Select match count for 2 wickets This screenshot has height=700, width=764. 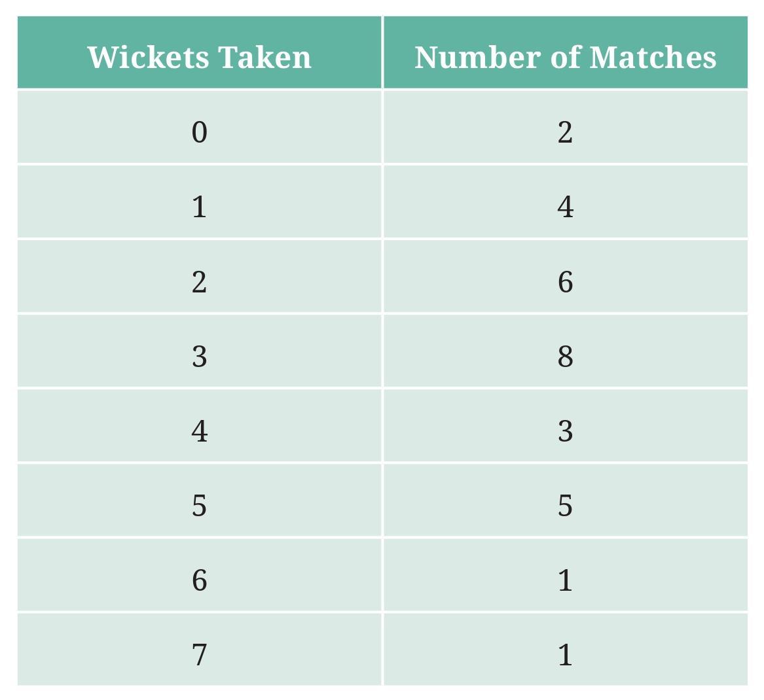[565, 281]
